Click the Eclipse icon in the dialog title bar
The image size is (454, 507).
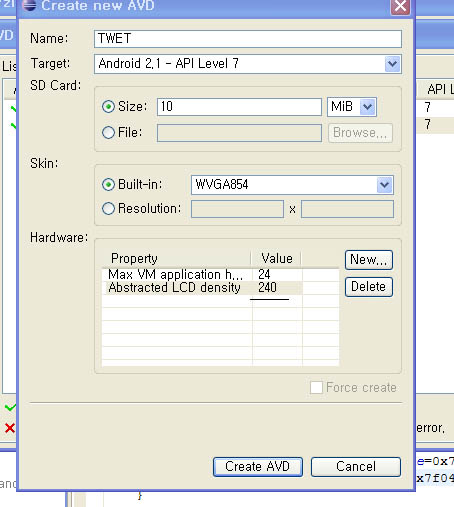pos(29,5)
